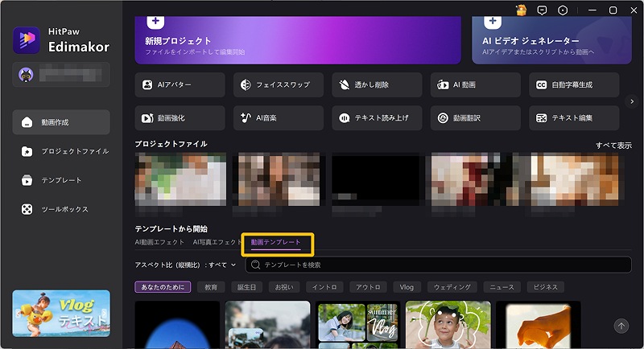Open the AI ビデオ ジェネレーター card
Screen dimensions: 644x349
pyautogui.click(x=552, y=40)
